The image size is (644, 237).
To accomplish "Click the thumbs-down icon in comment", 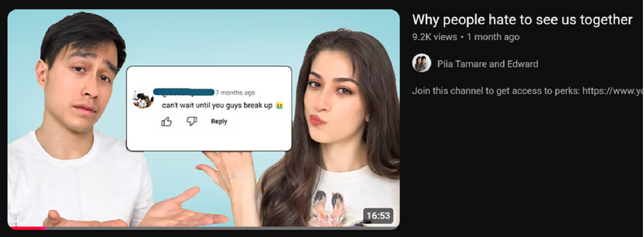I will 192,121.
